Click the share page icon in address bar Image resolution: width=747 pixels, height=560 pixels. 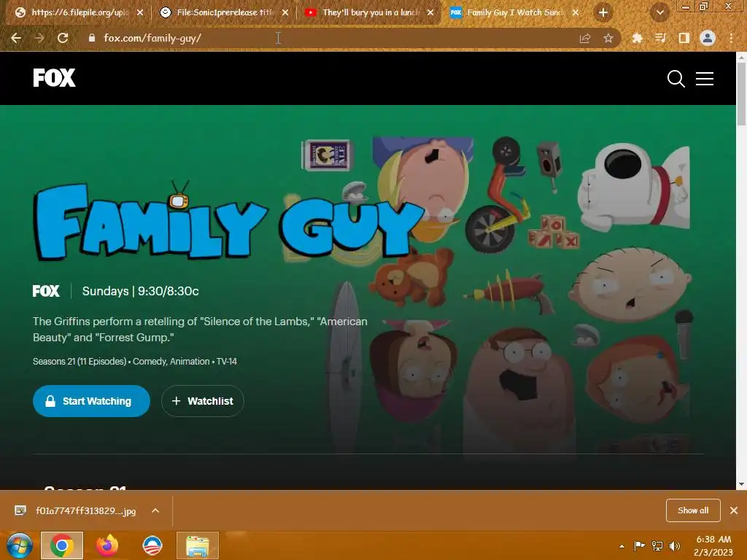(x=585, y=39)
